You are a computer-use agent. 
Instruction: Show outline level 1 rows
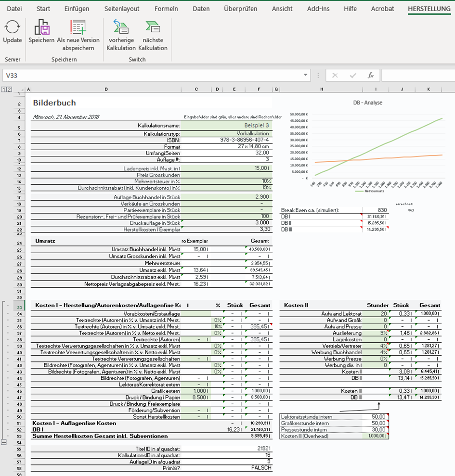pyautogui.click(x=3, y=90)
